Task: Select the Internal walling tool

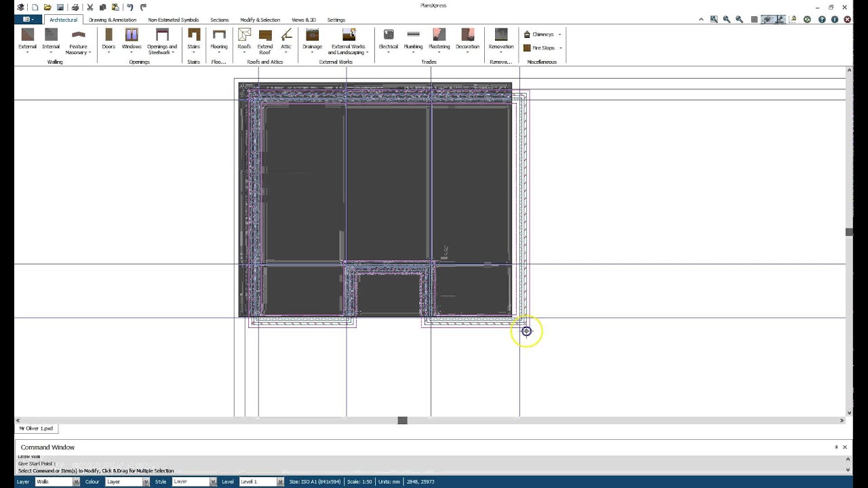Action: tap(51, 41)
